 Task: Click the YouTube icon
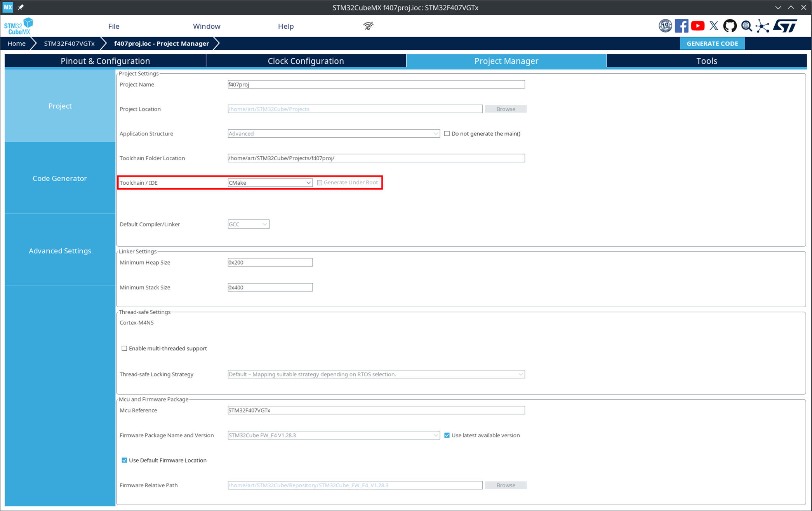coord(697,26)
